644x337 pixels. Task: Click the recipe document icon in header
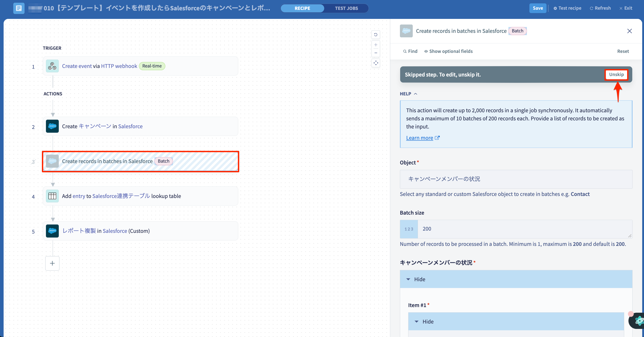(x=19, y=8)
